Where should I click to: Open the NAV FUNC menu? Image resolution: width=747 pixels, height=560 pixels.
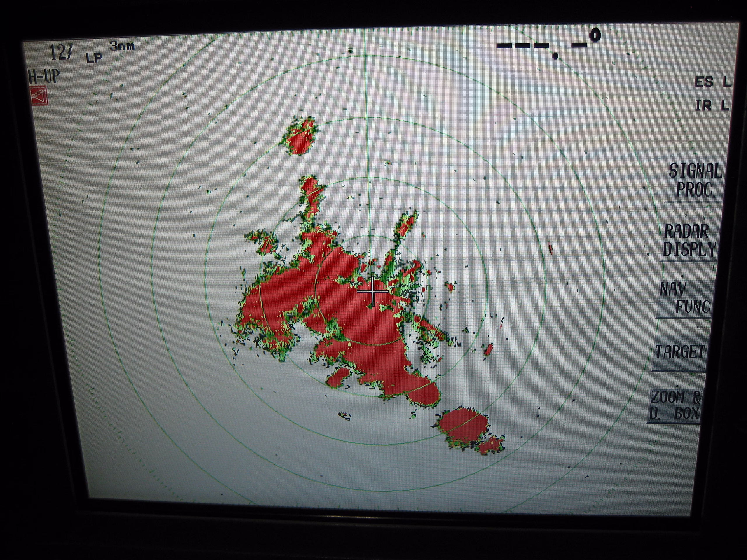685,298
